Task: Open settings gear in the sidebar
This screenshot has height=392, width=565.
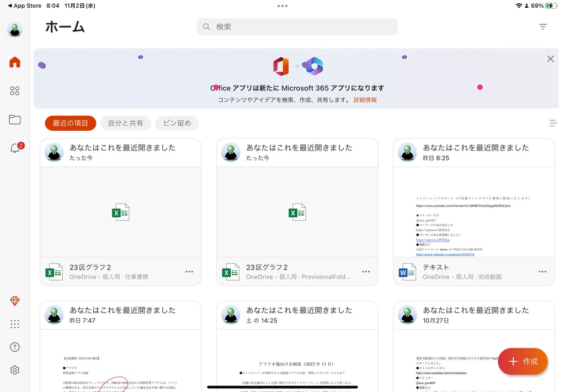Action: click(15, 370)
